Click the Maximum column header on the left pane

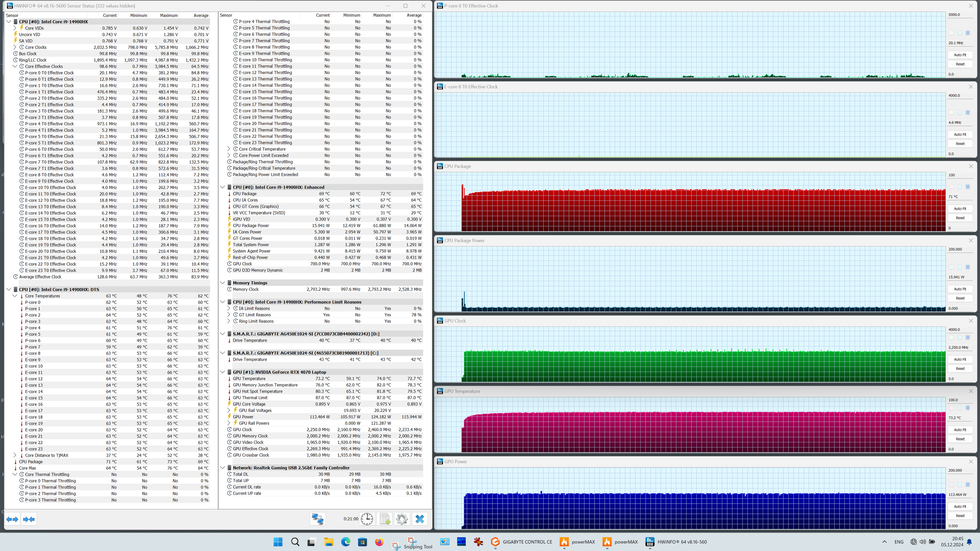click(169, 15)
